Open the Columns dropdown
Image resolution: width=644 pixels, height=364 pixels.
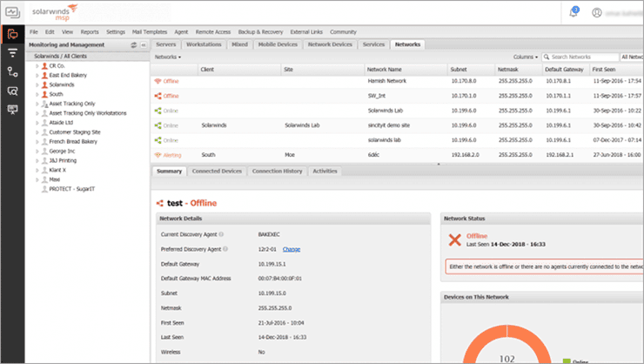tap(526, 57)
